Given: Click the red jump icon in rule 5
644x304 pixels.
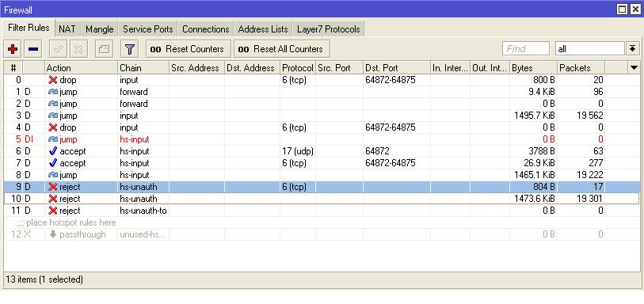Looking at the screenshot, I should (52, 139).
